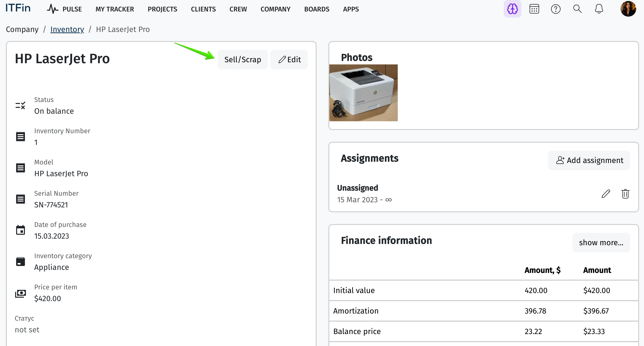Click Add assignment button
The width and height of the screenshot is (644, 346).
(589, 160)
